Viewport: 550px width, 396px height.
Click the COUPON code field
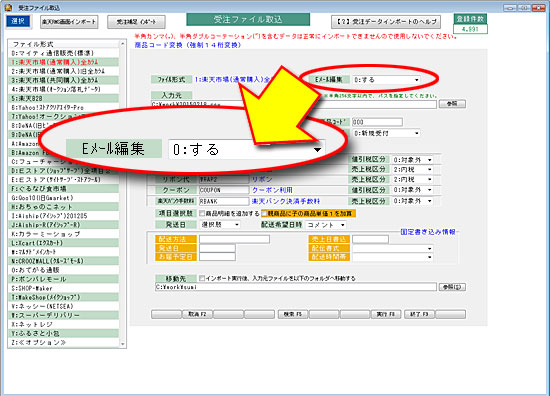[224, 190]
